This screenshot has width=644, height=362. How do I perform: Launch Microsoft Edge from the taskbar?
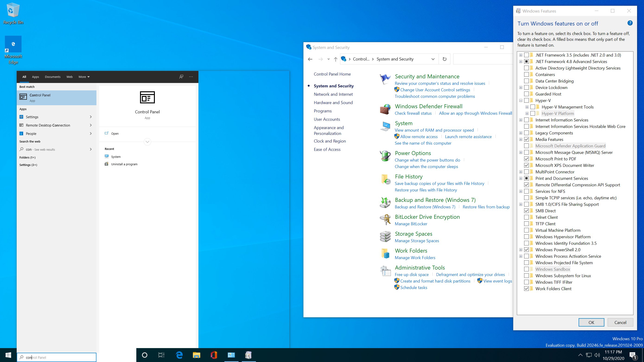(179, 355)
